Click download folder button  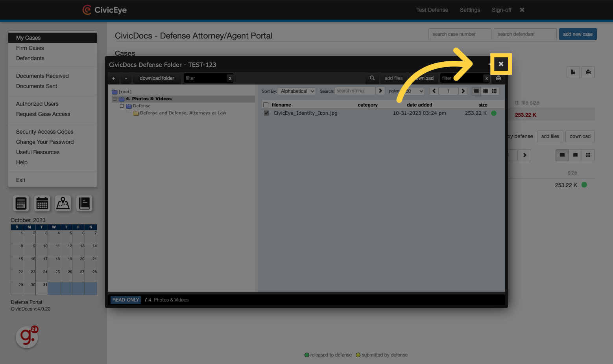tap(157, 78)
